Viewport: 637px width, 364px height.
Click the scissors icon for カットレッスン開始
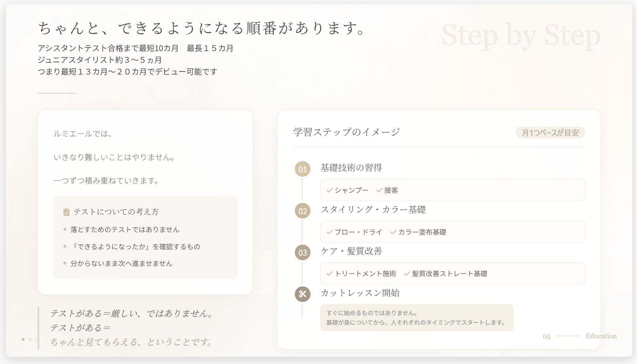click(x=302, y=294)
